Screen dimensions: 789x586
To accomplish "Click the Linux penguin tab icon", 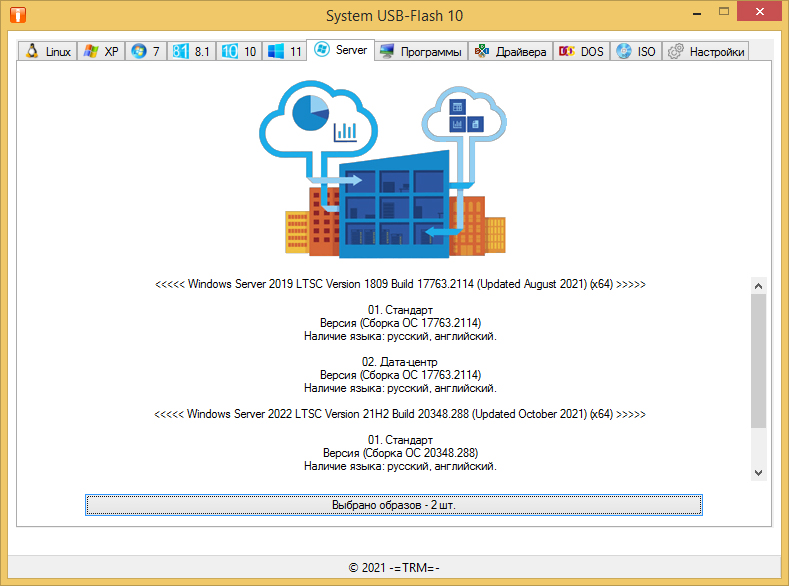I will (x=32, y=51).
